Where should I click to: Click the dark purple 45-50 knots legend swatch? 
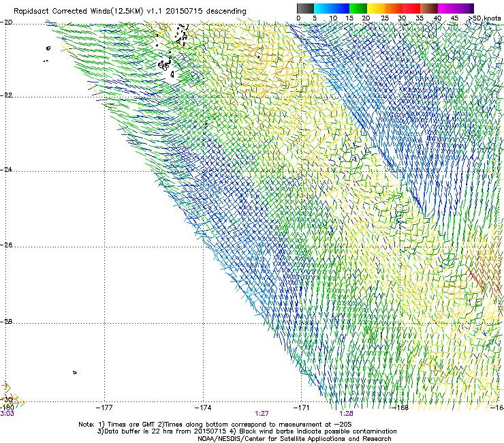tap(464, 8)
